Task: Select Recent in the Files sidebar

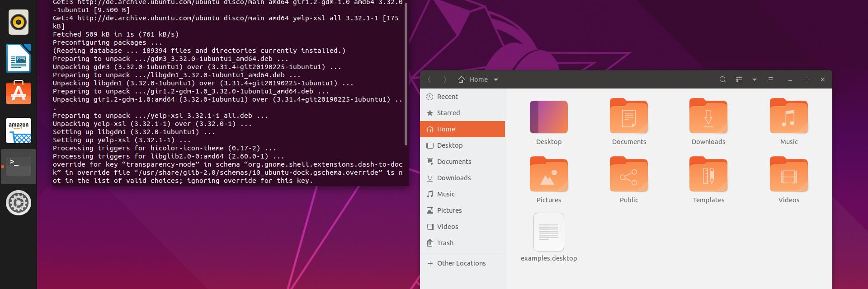Action: (x=462, y=97)
